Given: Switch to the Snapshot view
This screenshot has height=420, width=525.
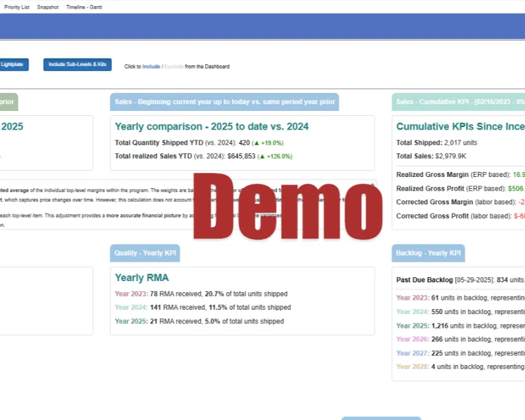Looking at the screenshot, I should coord(47,7).
